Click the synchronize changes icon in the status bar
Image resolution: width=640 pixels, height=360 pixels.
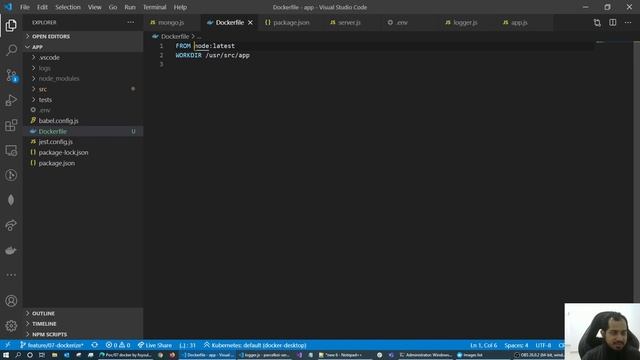tap(94, 345)
